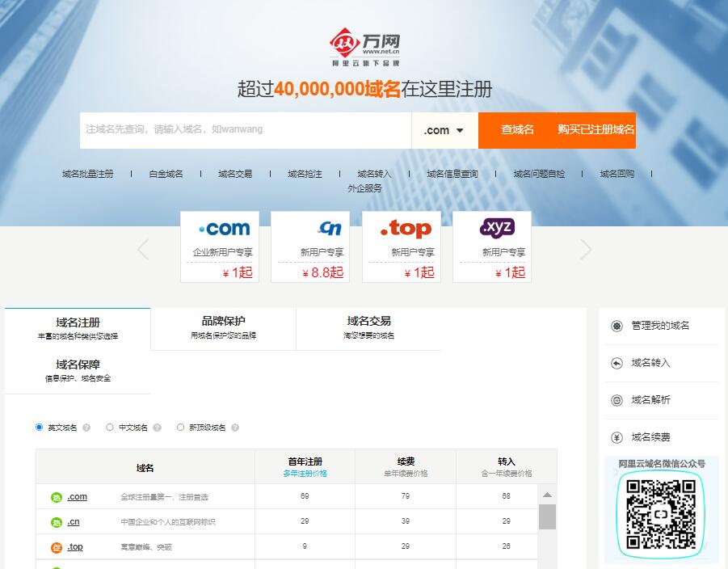This screenshot has height=569, width=728.
Task: Click the 续费 column header
Action: point(406,462)
